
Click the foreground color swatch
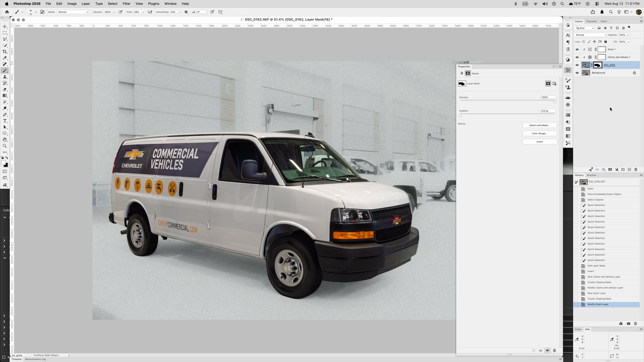3,163
